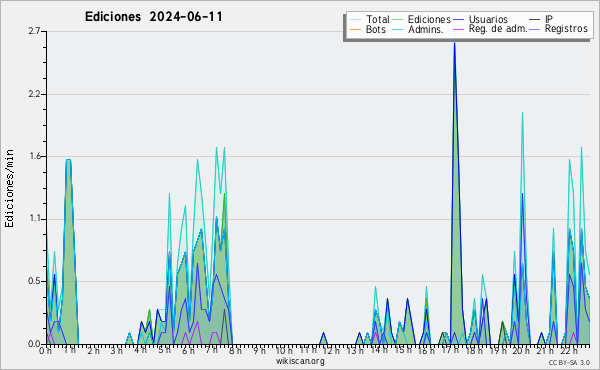Click the '15 h' x-axis label
This screenshot has width=600, height=370.
click(x=403, y=350)
